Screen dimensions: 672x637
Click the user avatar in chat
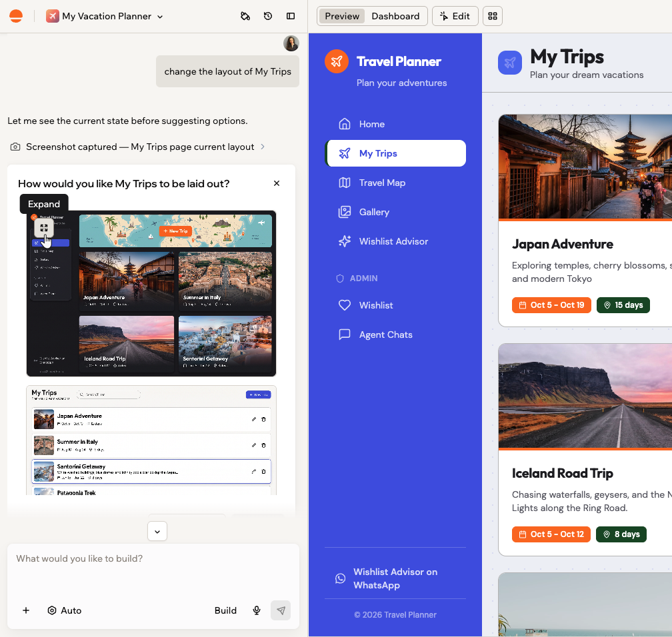291,43
